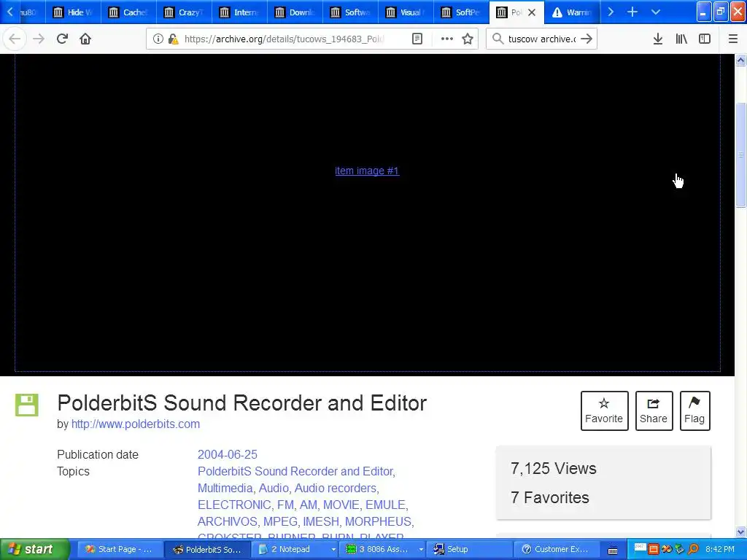Show the browser sidebar
Screen dimensions: 747x560
[705, 39]
